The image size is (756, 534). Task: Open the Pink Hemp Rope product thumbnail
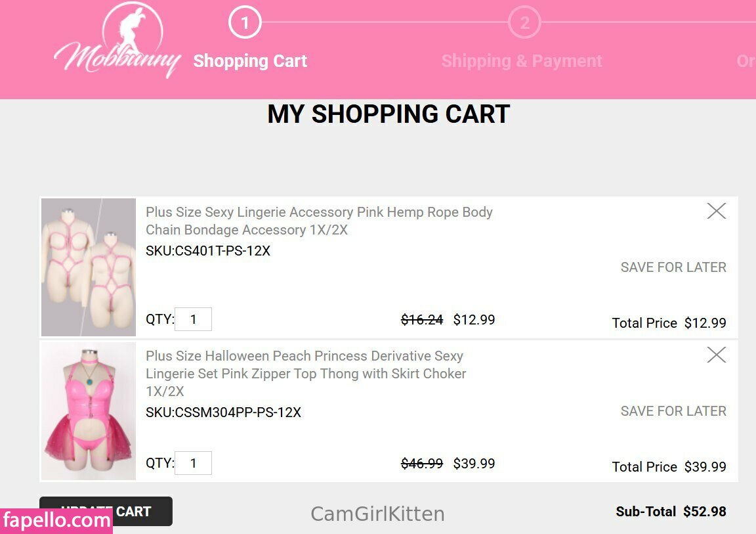click(x=89, y=267)
